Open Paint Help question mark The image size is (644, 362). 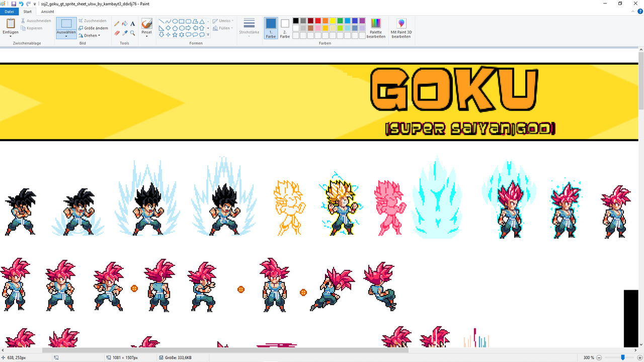(x=639, y=12)
